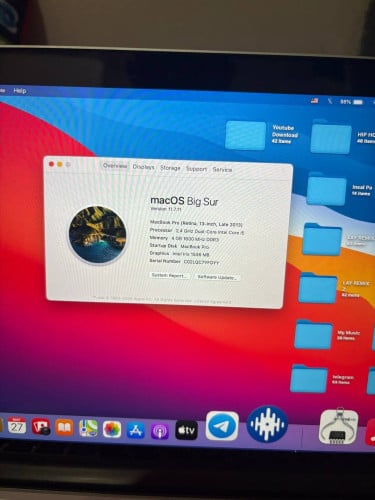Select the LAY REMIX 2 folder
This screenshot has height=500, width=375.
(317, 288)
